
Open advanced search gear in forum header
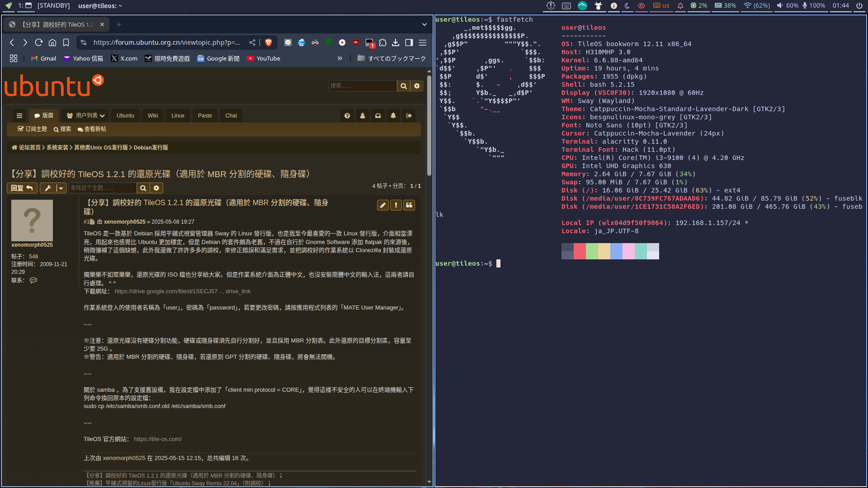click(x=417, y=86)
